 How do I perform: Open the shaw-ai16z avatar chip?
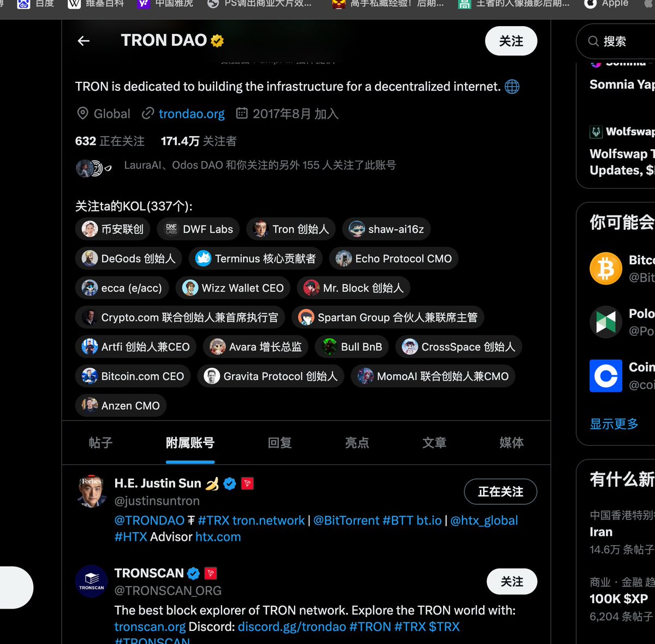pos(386,229)
